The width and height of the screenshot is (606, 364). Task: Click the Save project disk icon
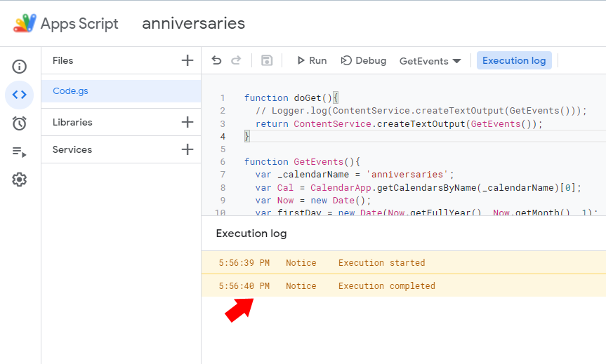point(267,61)
